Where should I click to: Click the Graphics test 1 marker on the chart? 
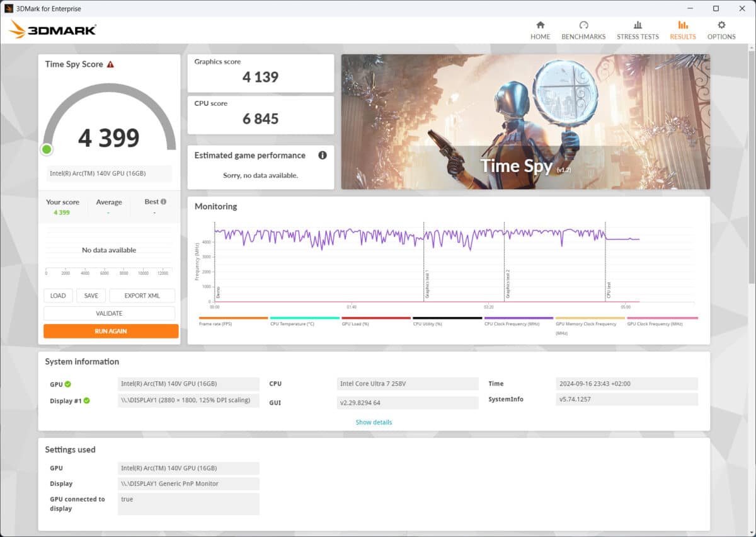click(427, 286)
